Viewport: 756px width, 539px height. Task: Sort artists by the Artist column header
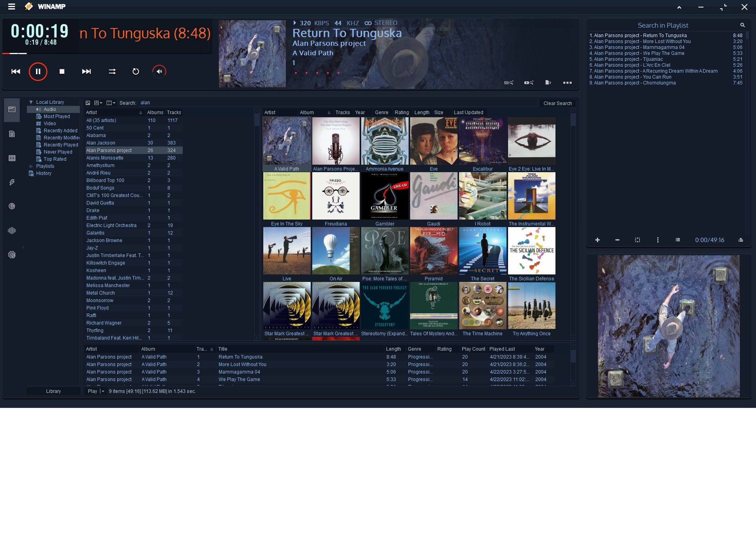(114, 113)
